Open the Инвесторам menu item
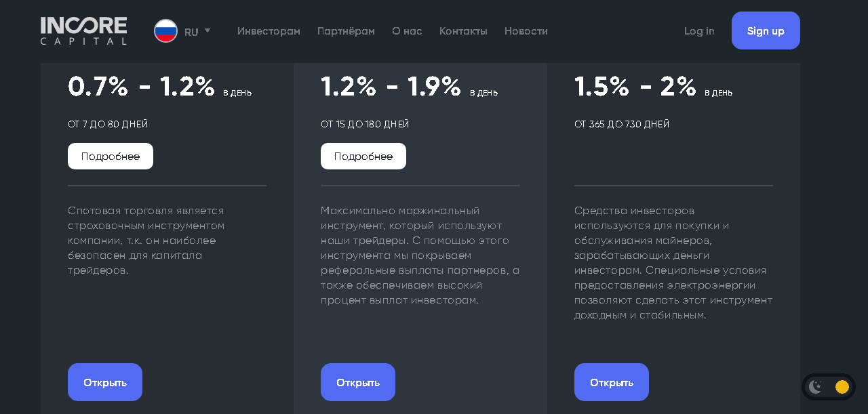Viewport: 868px width, 414px height. tap(269, 31)
